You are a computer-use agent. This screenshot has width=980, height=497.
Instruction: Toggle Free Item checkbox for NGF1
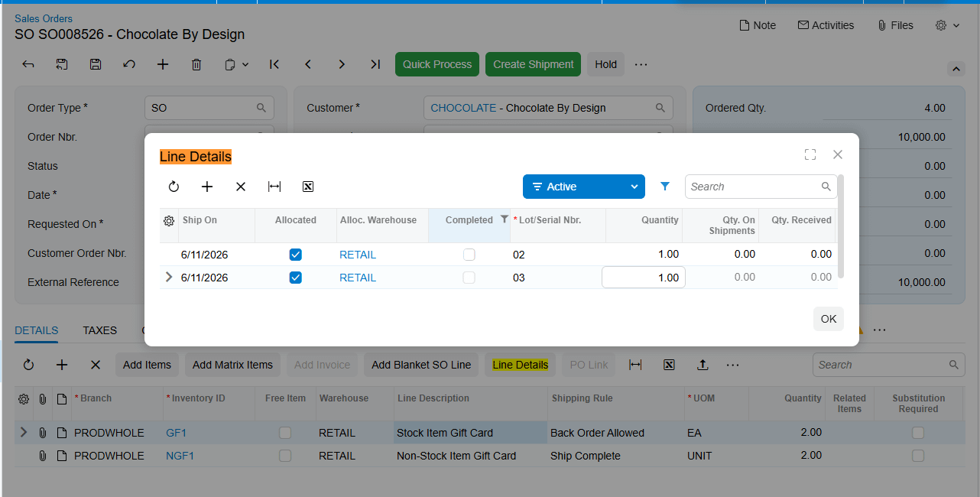tap(285, 456)
